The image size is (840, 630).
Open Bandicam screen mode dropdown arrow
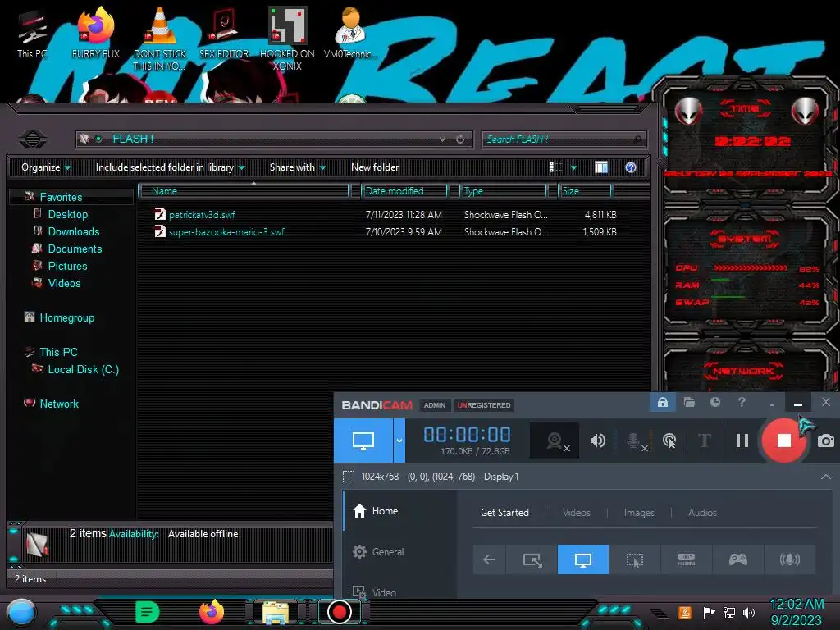click(399, 441)
